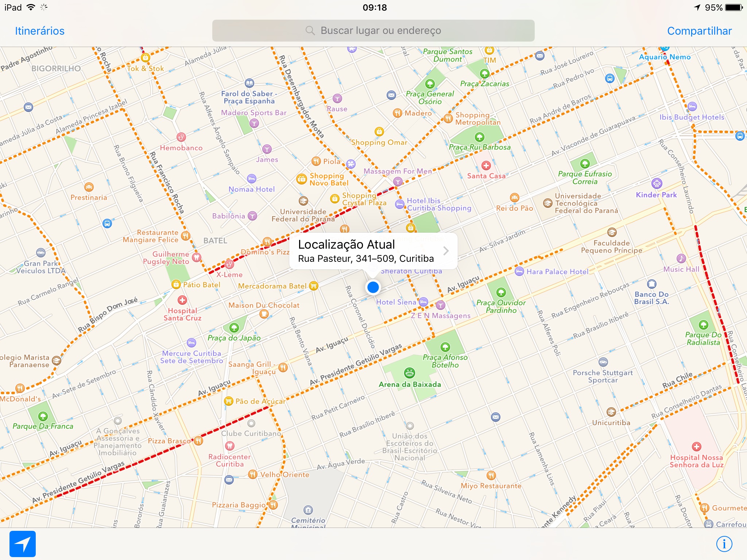Select the Praça do Japão park pin
This screenshot has height=560, width=747.
click(234, 328)
